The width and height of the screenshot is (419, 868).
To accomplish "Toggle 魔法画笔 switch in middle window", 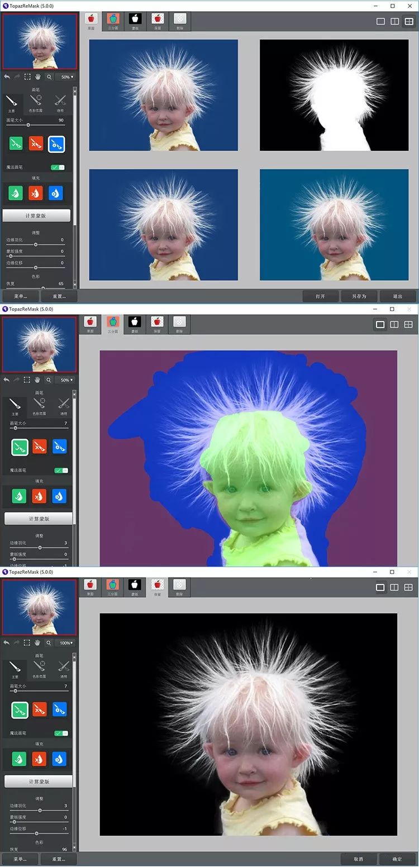I will point(60,471).
